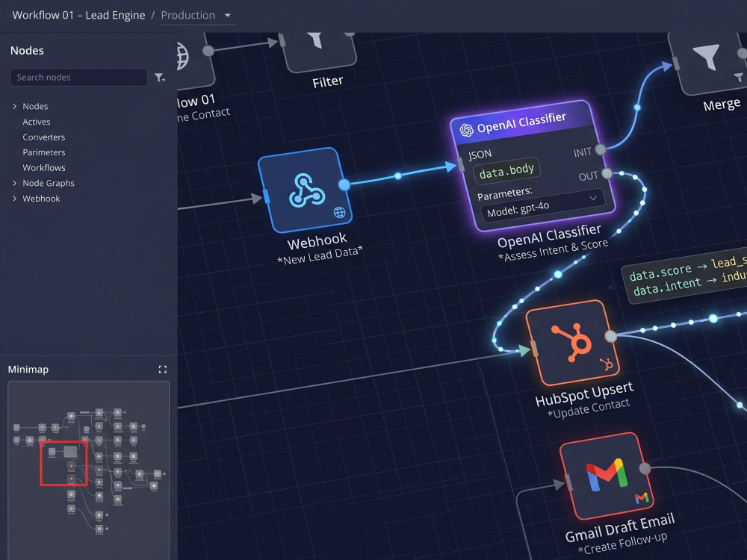
Task: Click the OUT output port
Action: [607, 173]
